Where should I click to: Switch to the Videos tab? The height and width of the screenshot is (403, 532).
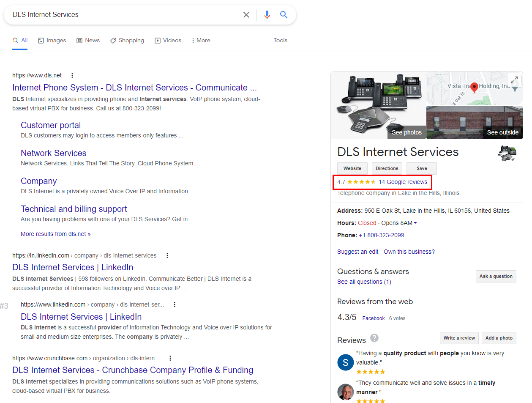(x=168, y=41)
